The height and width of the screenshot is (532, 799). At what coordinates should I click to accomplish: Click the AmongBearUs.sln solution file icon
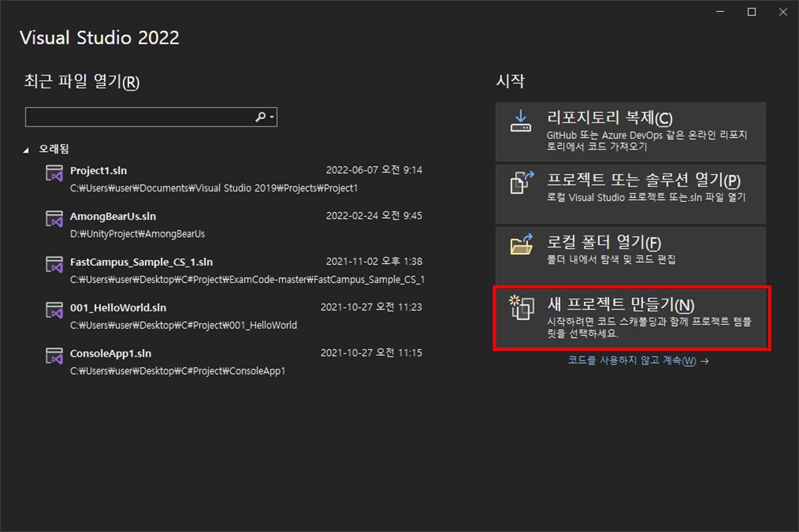(54, 219)
